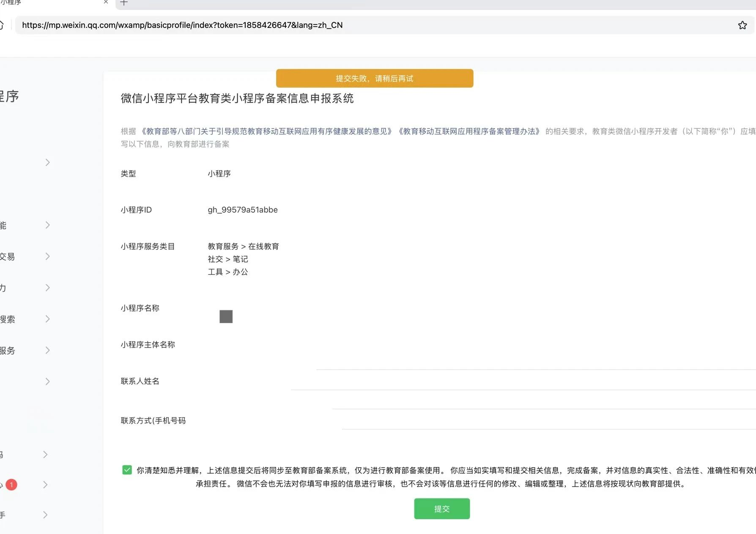Click the 小程序主体名称 label
756x534 pixels.
[148, 345]
